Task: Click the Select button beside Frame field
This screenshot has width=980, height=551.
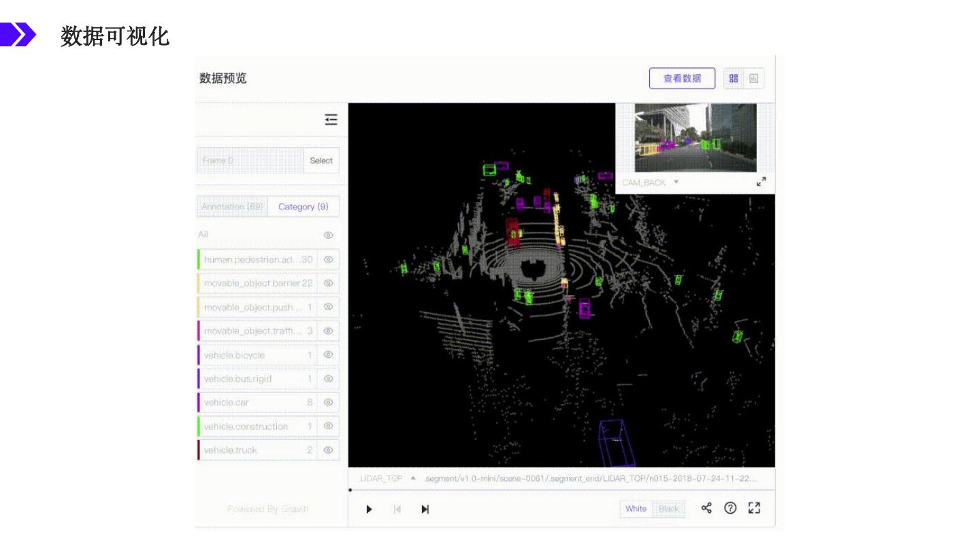Action: 321,161
